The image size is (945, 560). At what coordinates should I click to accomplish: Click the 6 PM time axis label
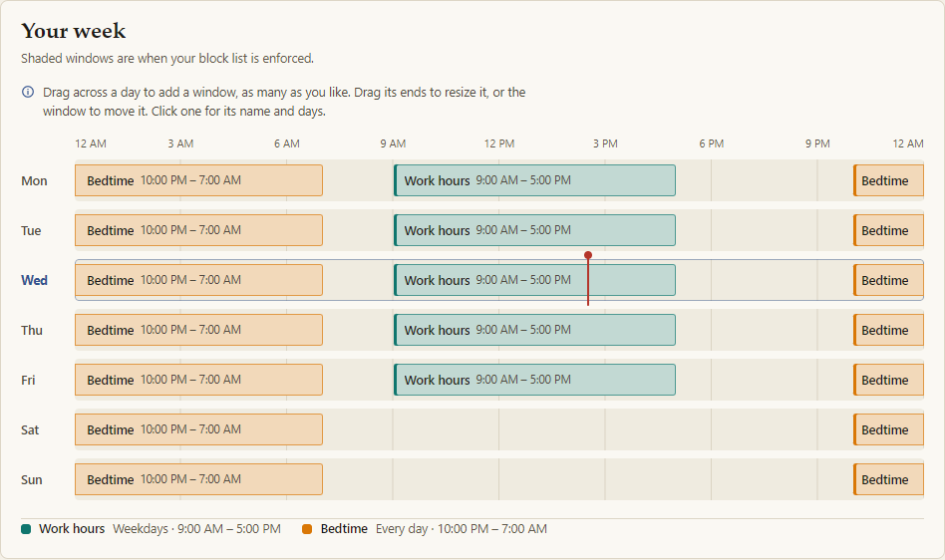pos(711,143)
